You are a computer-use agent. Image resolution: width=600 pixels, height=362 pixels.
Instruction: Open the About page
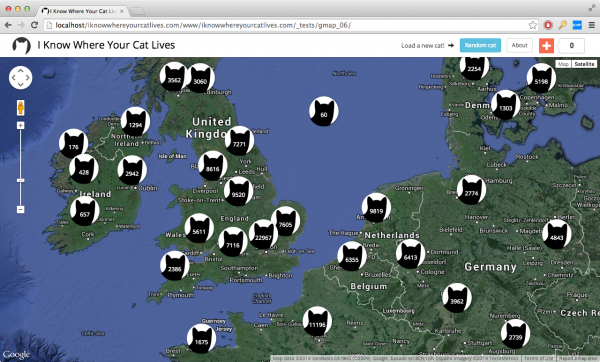pos(519,45)
